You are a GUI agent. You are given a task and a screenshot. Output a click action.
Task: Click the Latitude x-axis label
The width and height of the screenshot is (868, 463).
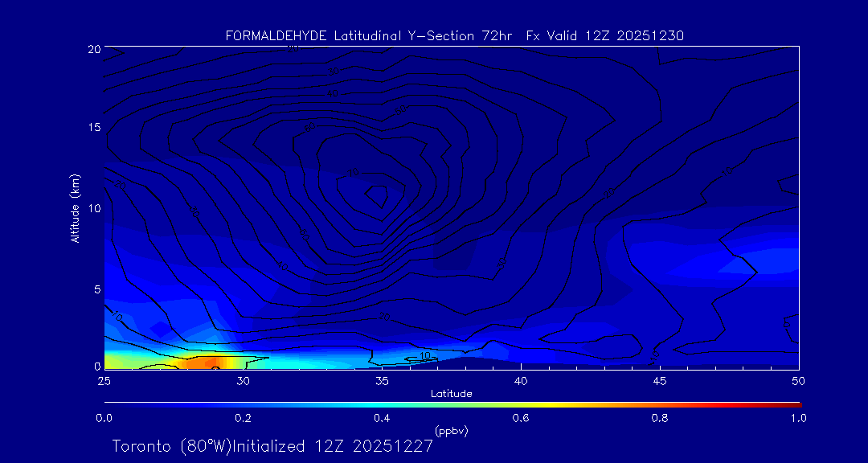click(451, 393)
